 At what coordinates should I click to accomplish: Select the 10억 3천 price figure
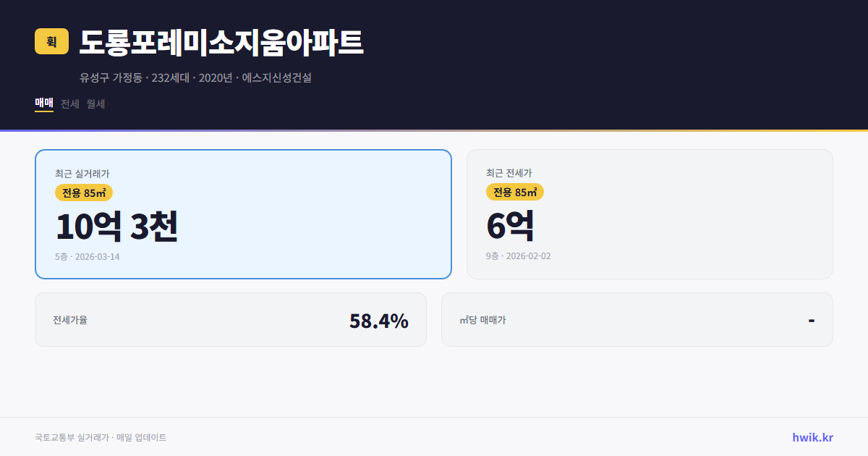116,226
